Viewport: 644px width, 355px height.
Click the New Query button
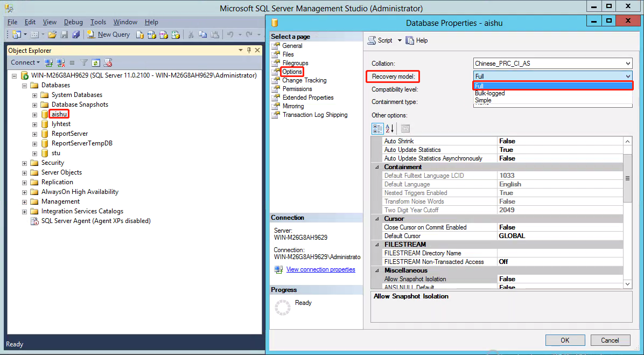pyautogui.click(x=109, y=34)
